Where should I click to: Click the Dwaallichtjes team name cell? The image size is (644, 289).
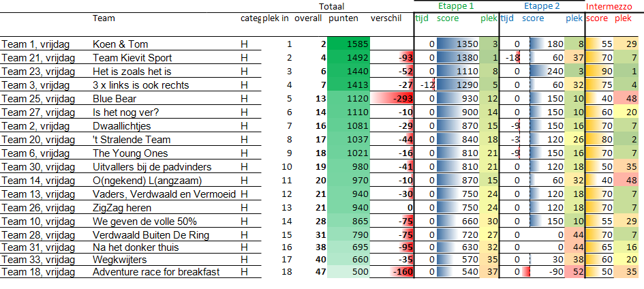pos(118,126)
